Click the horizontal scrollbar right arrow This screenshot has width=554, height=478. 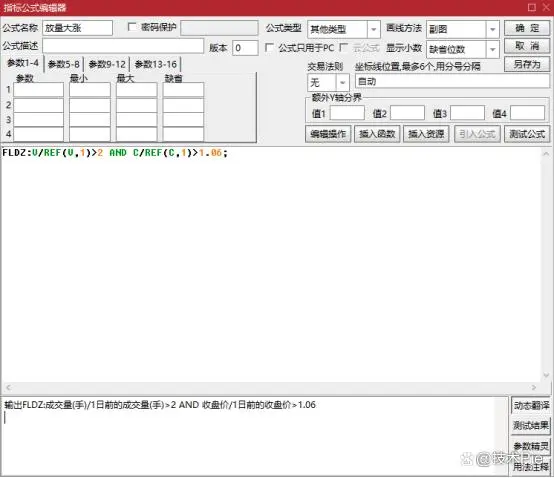coord(534,388)
